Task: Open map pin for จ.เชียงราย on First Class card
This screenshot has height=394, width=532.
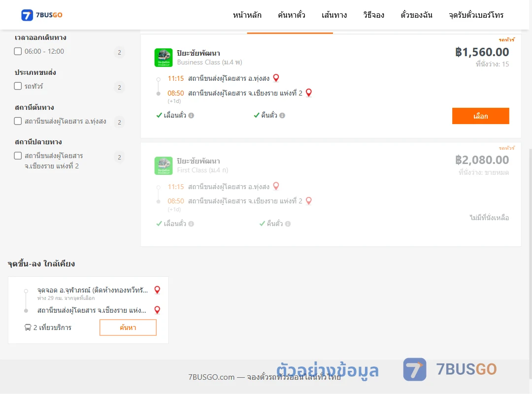Action: point(309,200)
